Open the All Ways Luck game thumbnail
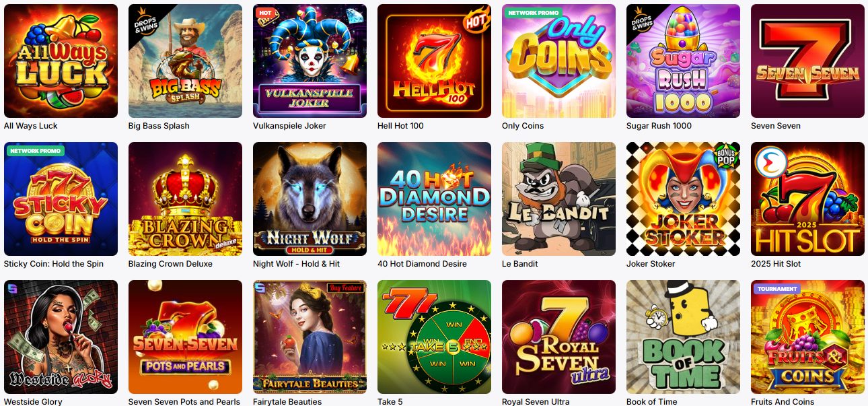868x406 pixels. [61, 61]
